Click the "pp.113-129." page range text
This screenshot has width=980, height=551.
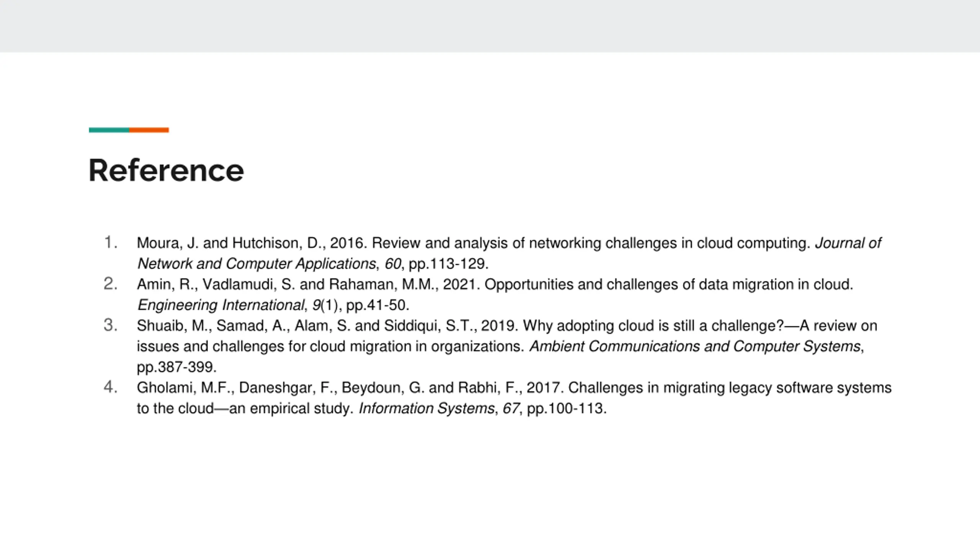tap(449, 264)
